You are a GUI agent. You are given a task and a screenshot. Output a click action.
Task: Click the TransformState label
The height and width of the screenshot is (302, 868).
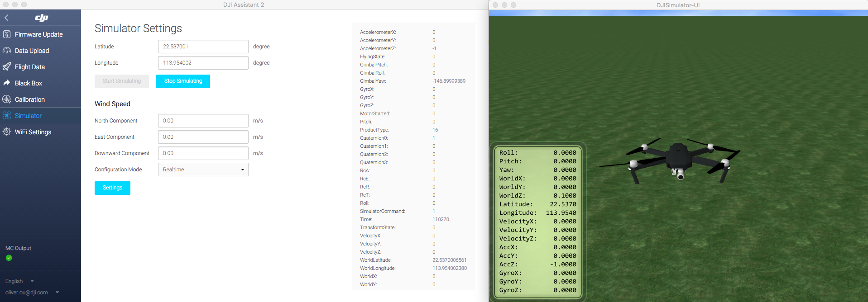(378, 228)
